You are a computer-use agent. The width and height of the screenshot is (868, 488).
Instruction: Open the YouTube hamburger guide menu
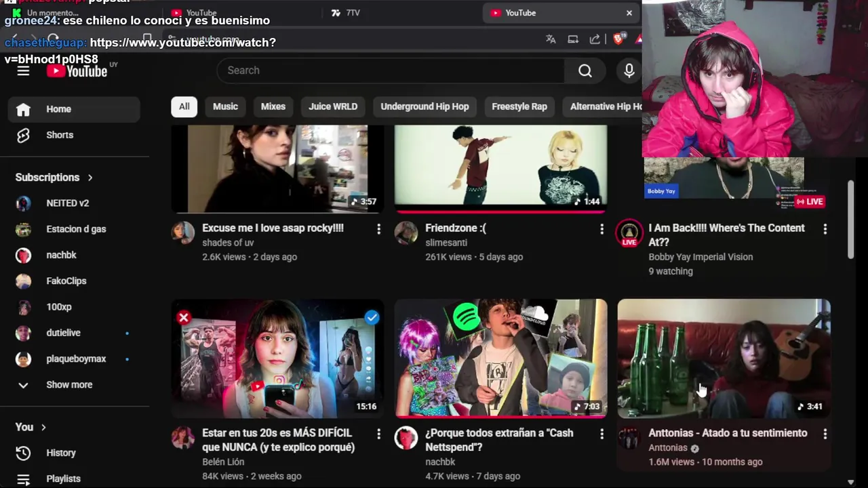[23, 71]
